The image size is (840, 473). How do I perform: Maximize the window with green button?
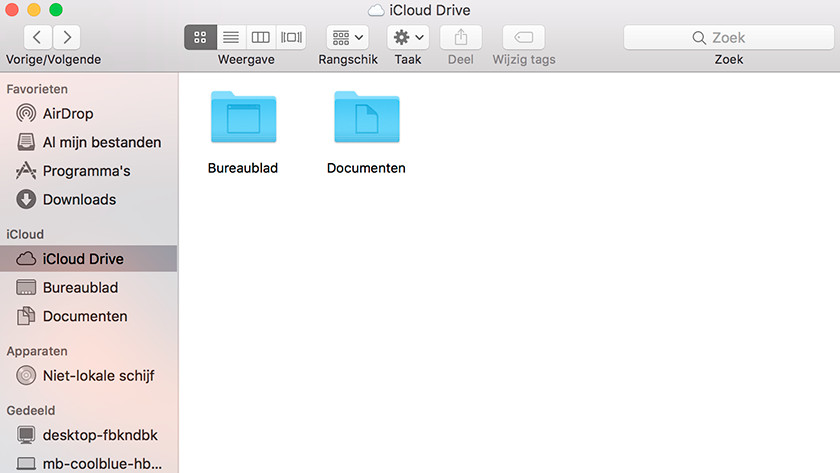point(56,10)
